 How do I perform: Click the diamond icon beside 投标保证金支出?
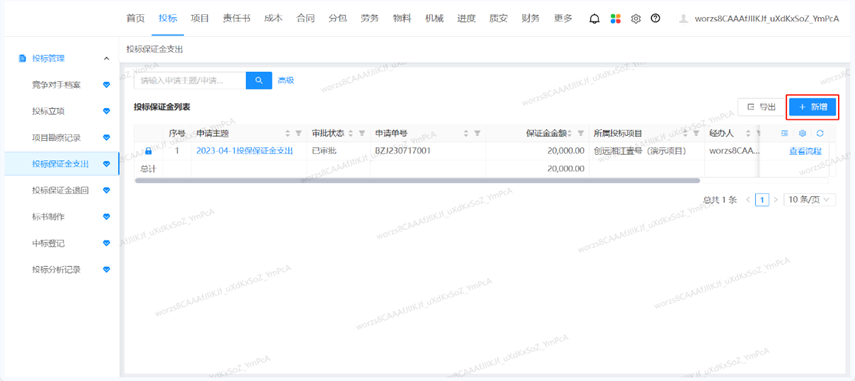(107, 164)
